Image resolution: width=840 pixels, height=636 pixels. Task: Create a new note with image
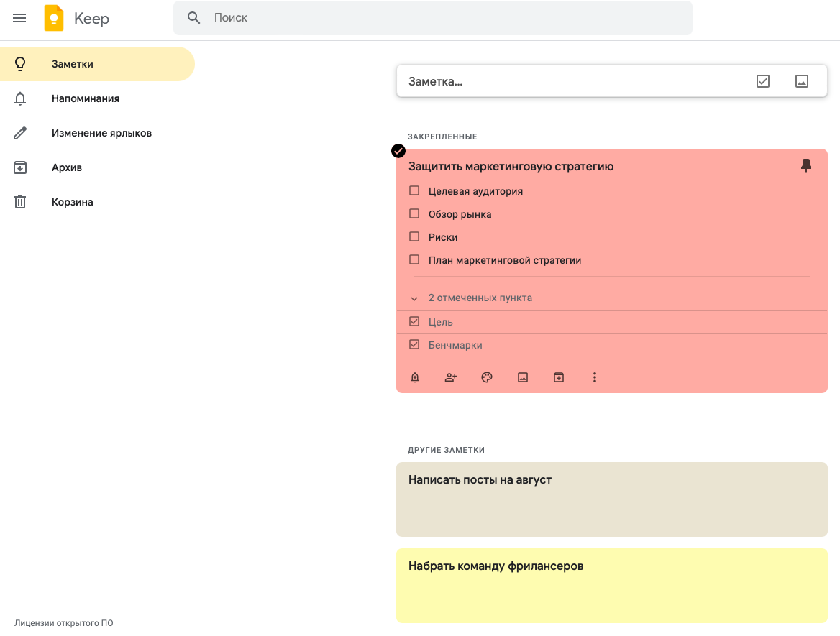click(801, 81)
